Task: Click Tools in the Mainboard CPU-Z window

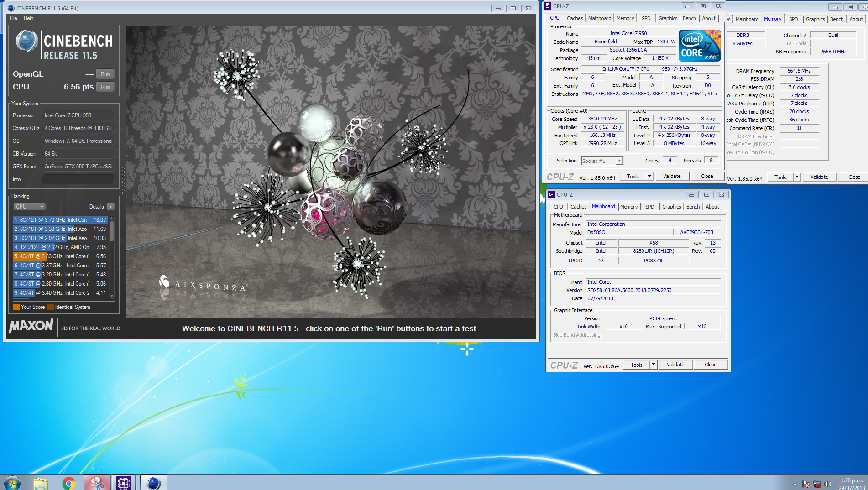Action: [637, 365]
